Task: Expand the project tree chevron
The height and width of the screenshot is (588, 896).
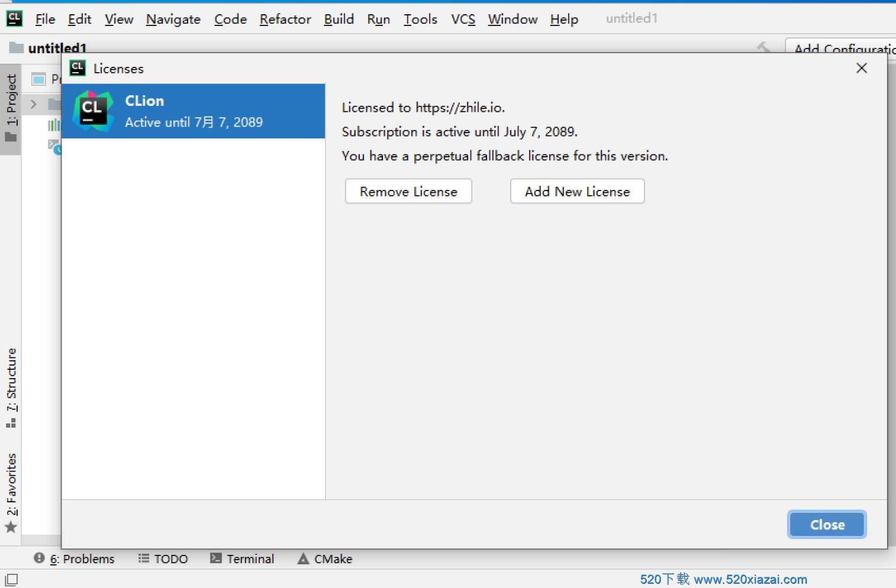Action: point(34,104)
